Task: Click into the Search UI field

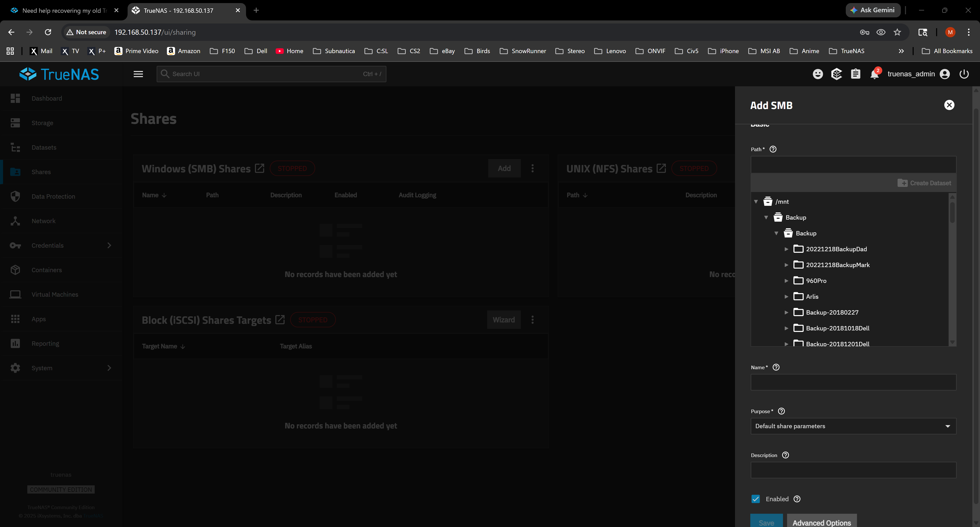Action: (271, 74)
